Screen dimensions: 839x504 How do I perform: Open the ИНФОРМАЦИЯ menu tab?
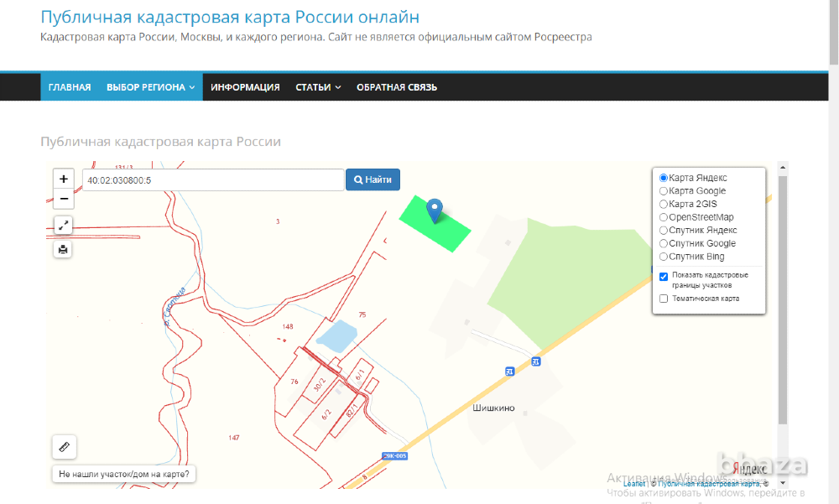coord(245,86)
